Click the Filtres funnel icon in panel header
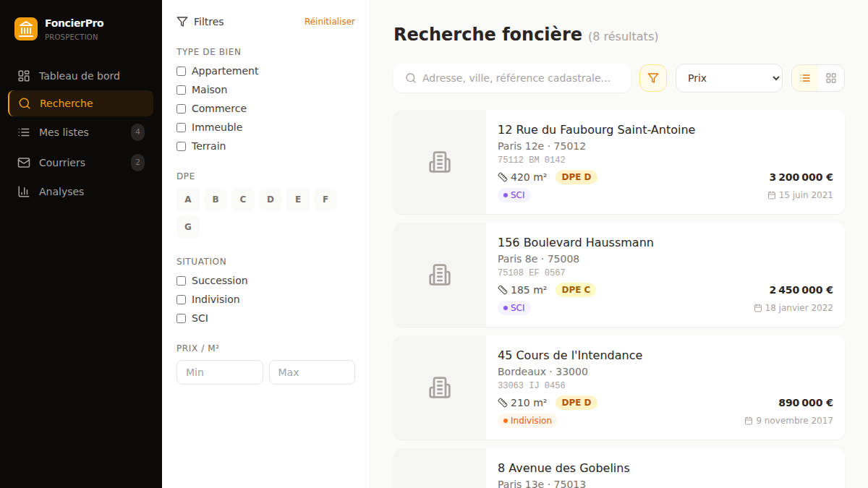This screenshot has height=488, width=868. coord(182,22)
